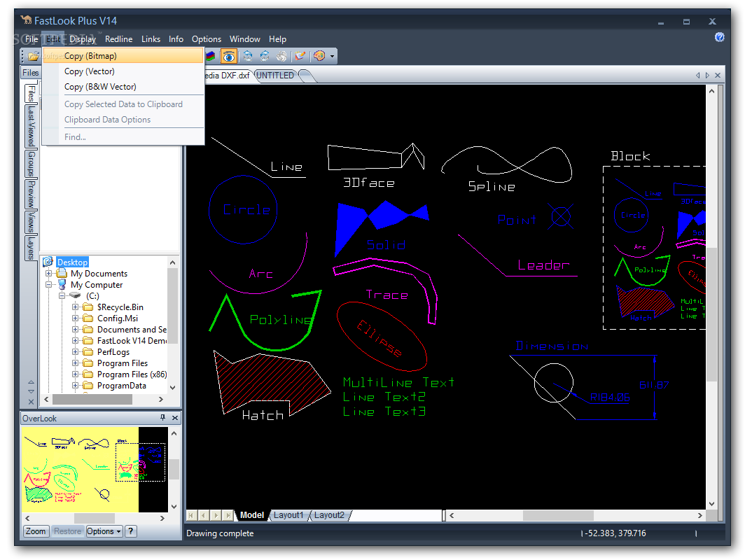Click the Zoom button in OverLook

[x=36, y=531]
